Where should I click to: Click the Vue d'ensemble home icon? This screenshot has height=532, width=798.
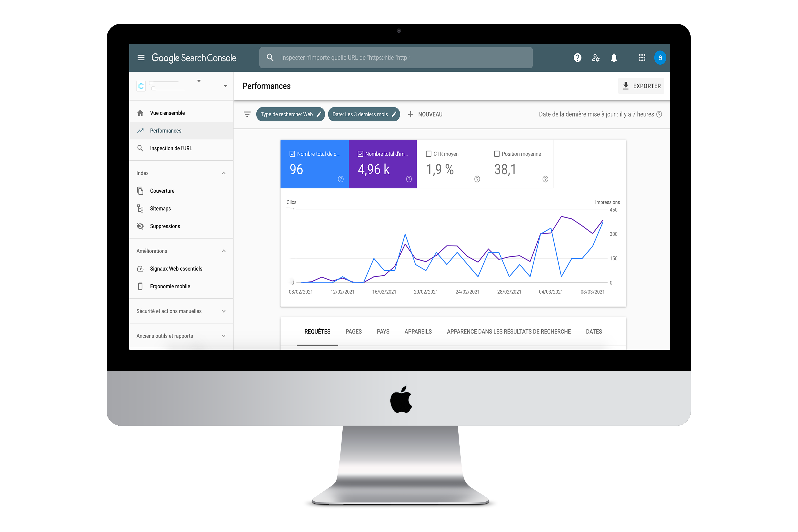click(x=141, y=113)
